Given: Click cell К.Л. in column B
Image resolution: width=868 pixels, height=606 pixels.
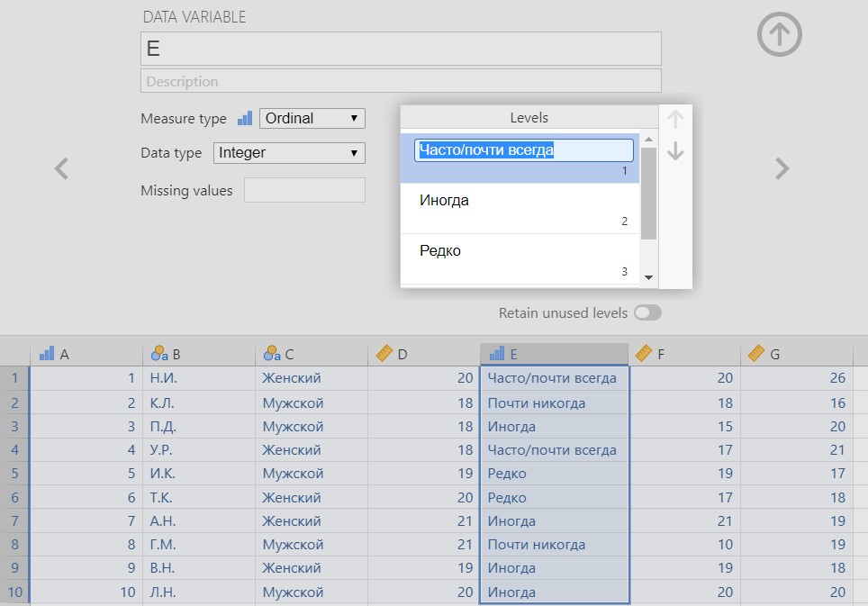Looking at the screenshot, I should coord(199,402).
